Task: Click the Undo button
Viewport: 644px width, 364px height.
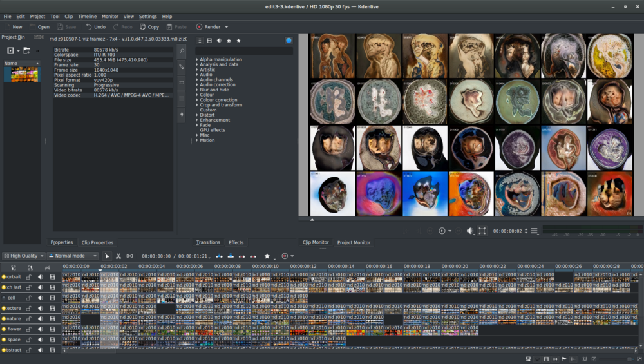Action: (x=95, y=27)
